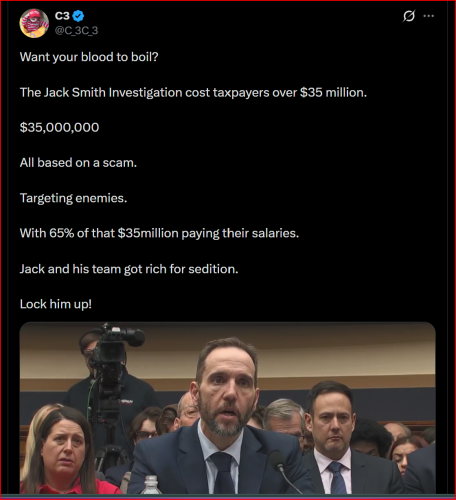The image size is (456, 500).
Task: Click the "Want your blood to boil?" line
Action: pyautogui.click(x=89, y=57)
